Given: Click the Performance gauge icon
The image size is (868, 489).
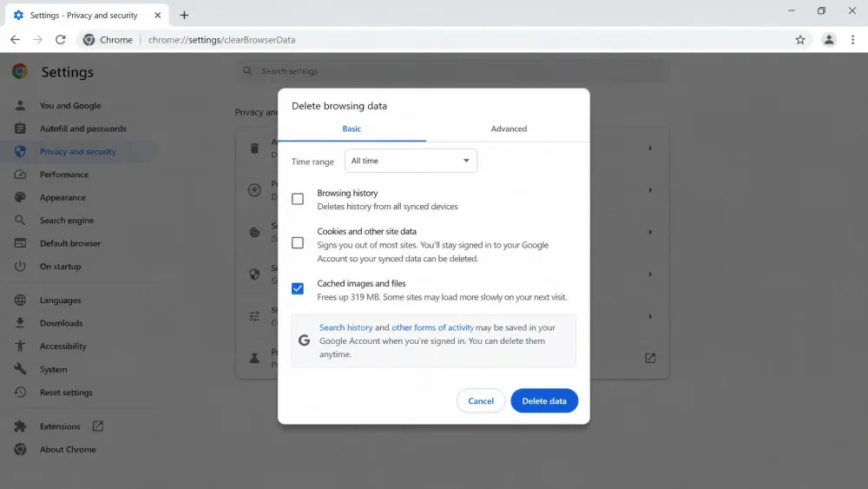Looking at the screenshot, I should [20, 175].
